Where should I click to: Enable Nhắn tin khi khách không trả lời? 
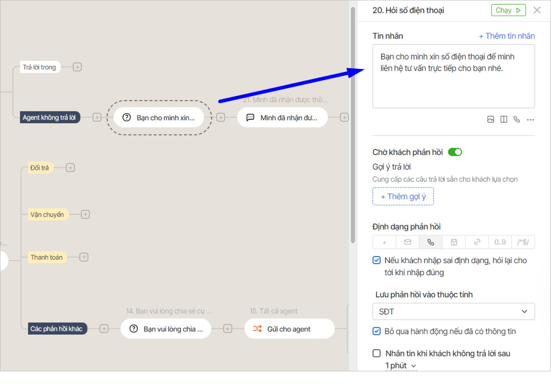377,353
